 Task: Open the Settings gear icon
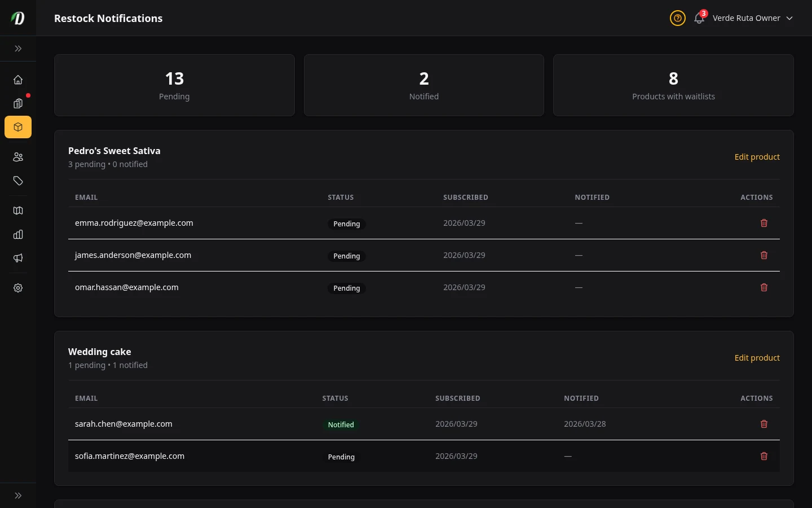(x=18, y=288)
